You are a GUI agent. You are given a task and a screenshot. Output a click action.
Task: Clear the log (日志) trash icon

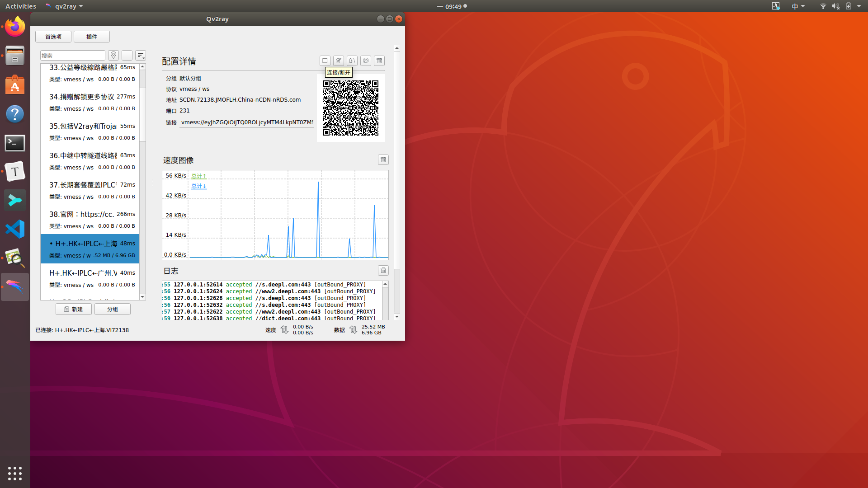point(383,270)
